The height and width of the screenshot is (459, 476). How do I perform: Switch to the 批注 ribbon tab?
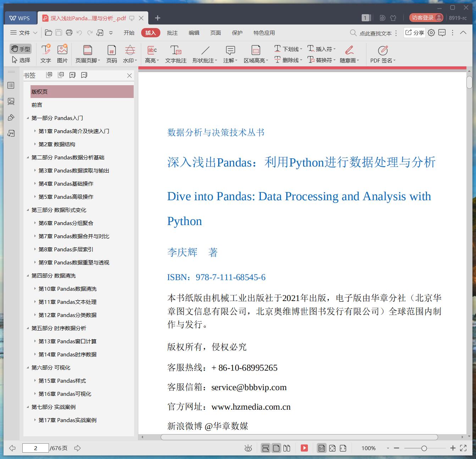pos(172,33)
